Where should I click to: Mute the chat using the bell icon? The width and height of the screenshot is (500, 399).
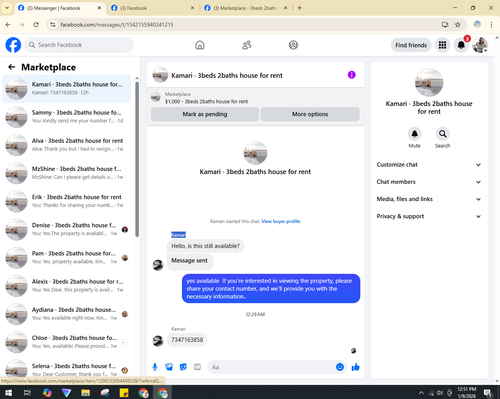(414, 134)
